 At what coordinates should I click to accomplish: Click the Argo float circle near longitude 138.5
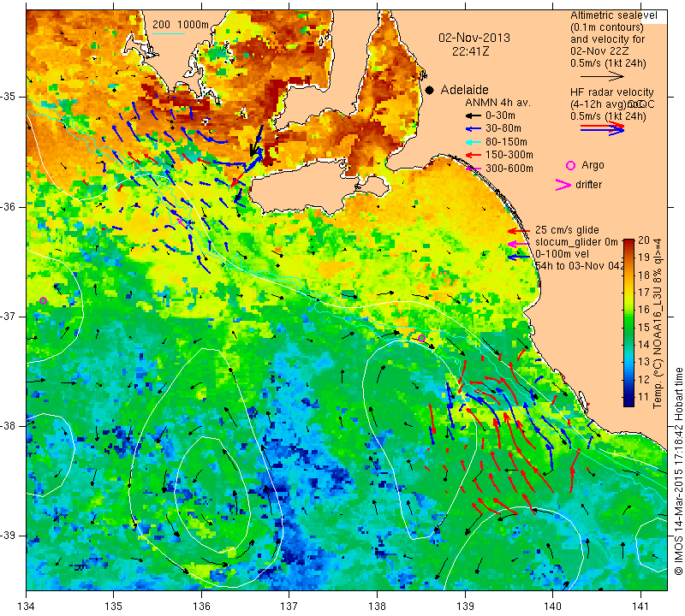click(x=421, y=338)
